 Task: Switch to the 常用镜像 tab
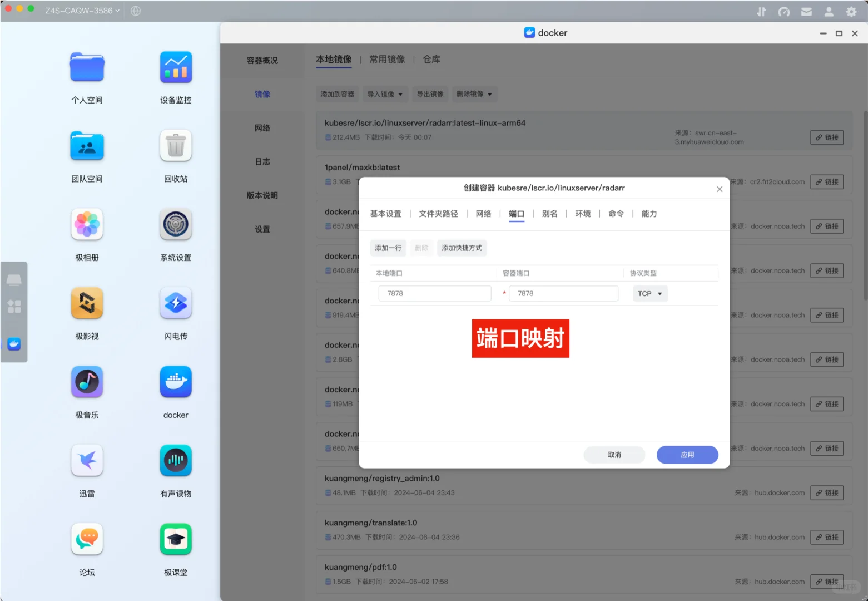click(x=387, y=60)
